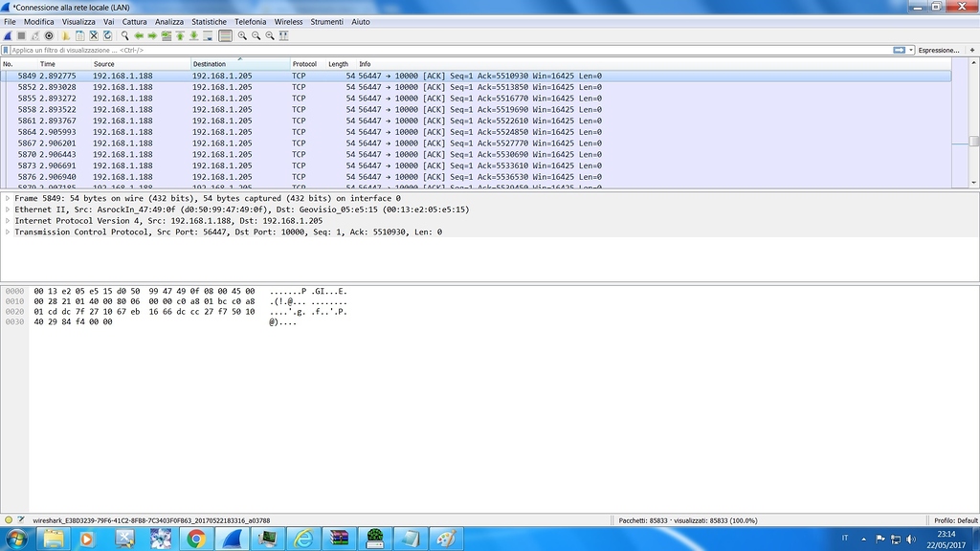Screen dimensions: 980x551
Task: Click the display filter input field
Action: 383,49
